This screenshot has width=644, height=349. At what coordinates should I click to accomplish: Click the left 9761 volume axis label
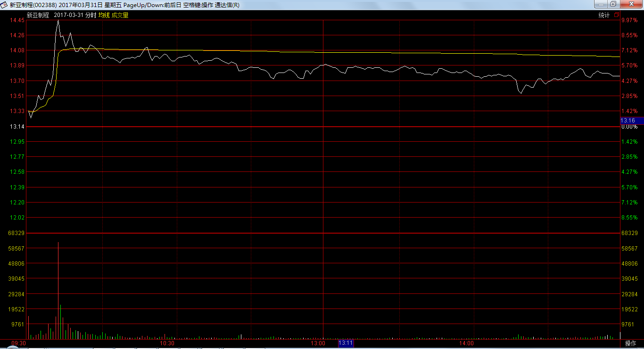tap(18, 324)
